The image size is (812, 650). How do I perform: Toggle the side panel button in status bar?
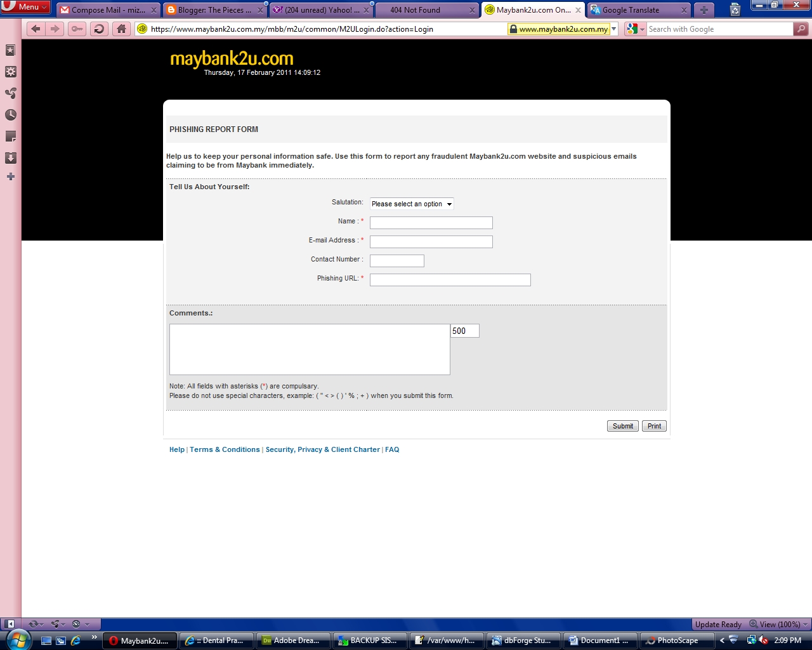coord(10,624)
